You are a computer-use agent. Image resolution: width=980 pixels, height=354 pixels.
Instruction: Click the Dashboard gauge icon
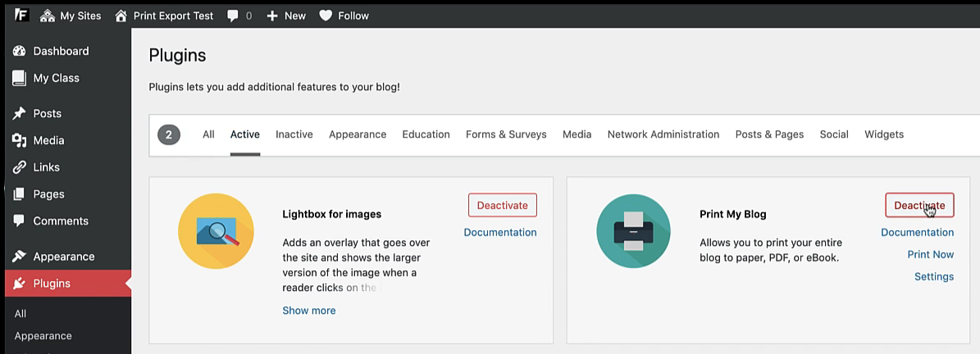pyautogui.click(x=20, y=51)
